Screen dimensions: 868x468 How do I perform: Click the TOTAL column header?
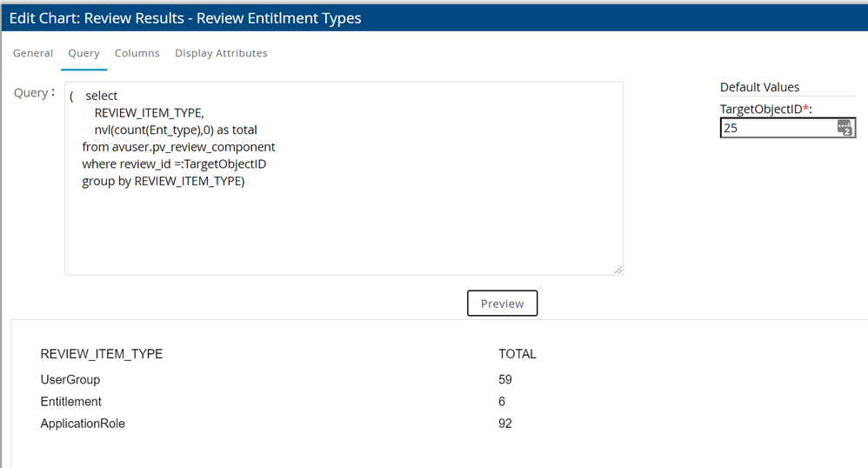tap(517, 354)
